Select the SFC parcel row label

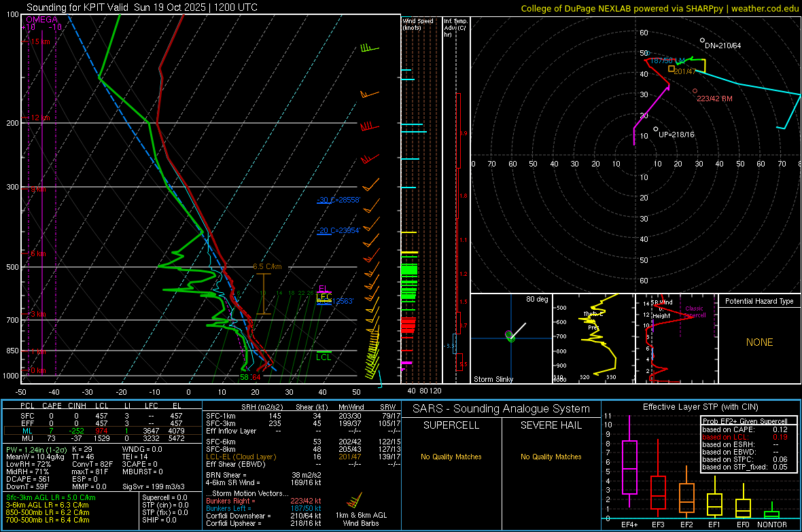tap(27, 416)
